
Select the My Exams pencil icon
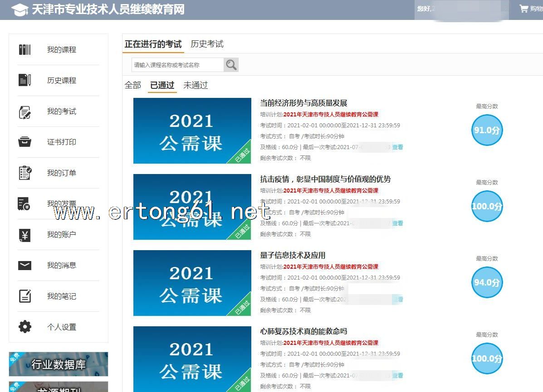click(25, 111)
